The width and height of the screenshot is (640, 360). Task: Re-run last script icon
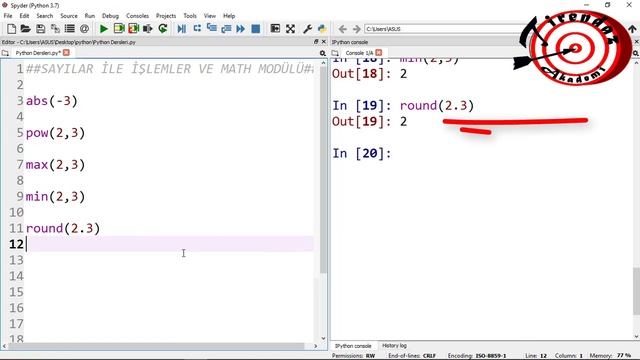(x=163, y=29)
